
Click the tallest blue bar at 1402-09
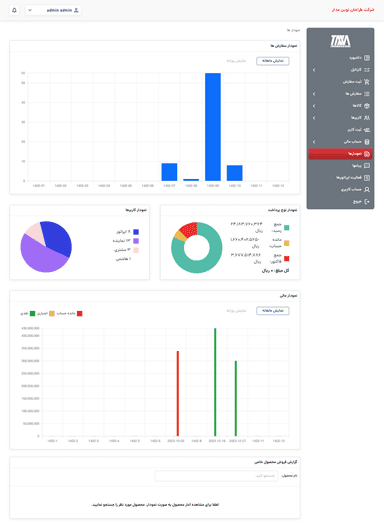click(213, 127)
